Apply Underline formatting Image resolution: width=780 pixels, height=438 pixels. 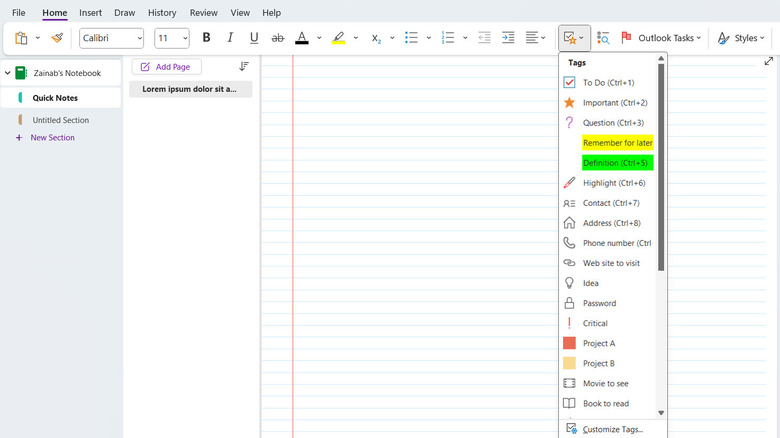254,38
